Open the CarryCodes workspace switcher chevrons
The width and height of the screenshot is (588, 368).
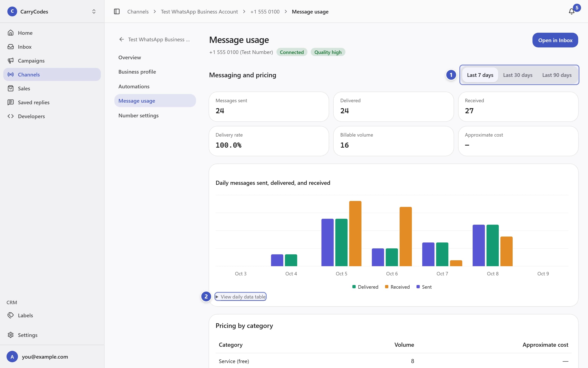(94, 11)
